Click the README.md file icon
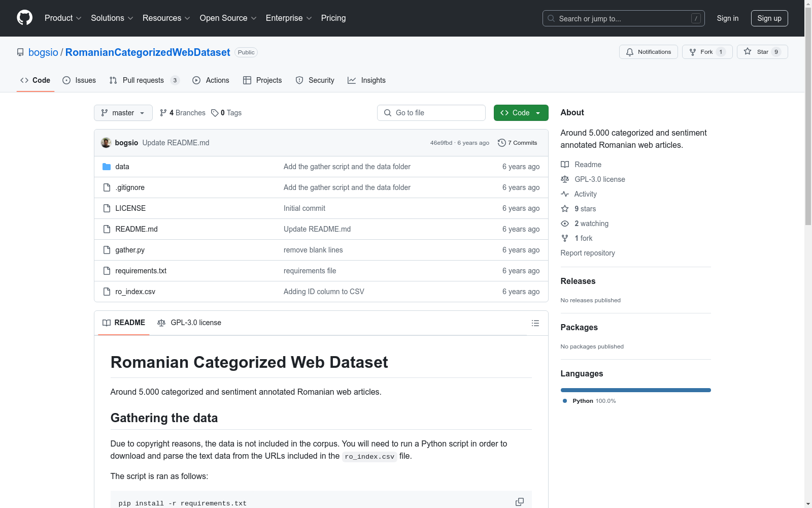This screenshot has height=508, width=812. coord(107,229)
